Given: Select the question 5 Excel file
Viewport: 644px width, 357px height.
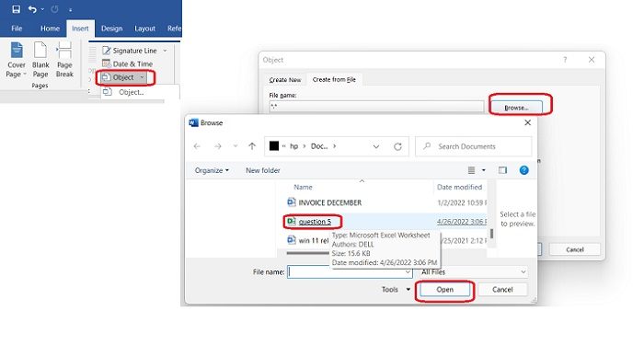Looking at the screenshot, I should coord(315,222).
